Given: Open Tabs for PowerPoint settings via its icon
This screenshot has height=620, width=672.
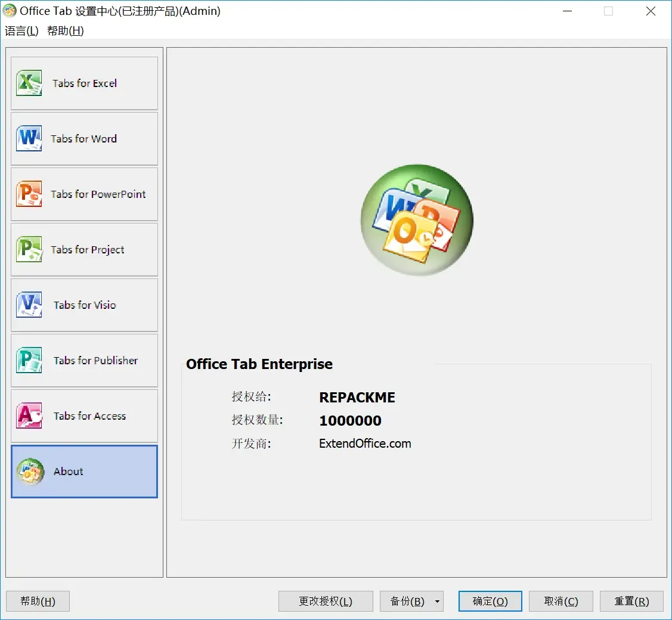Looking at the screenshot, I should coord(29,194).
